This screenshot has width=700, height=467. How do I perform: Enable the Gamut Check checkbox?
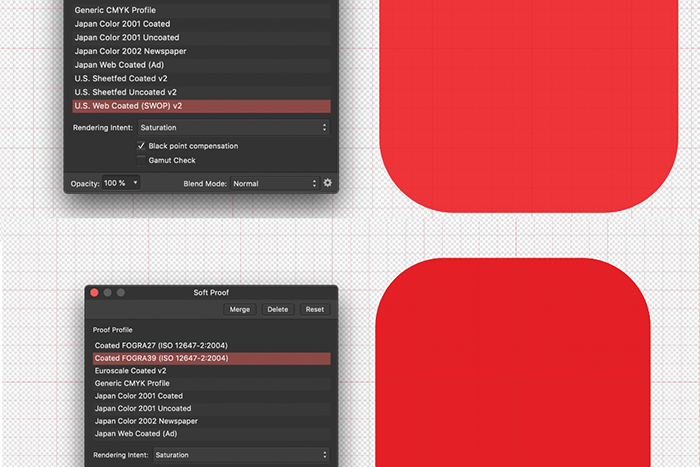141,160
